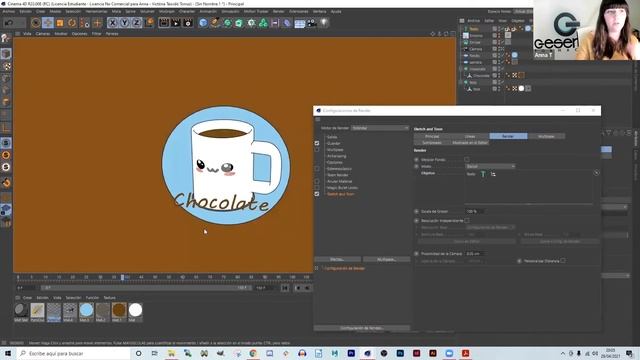Toggle Z axis lock
The height and width of the screenshot is (360, 640).
tap(136, 23)
